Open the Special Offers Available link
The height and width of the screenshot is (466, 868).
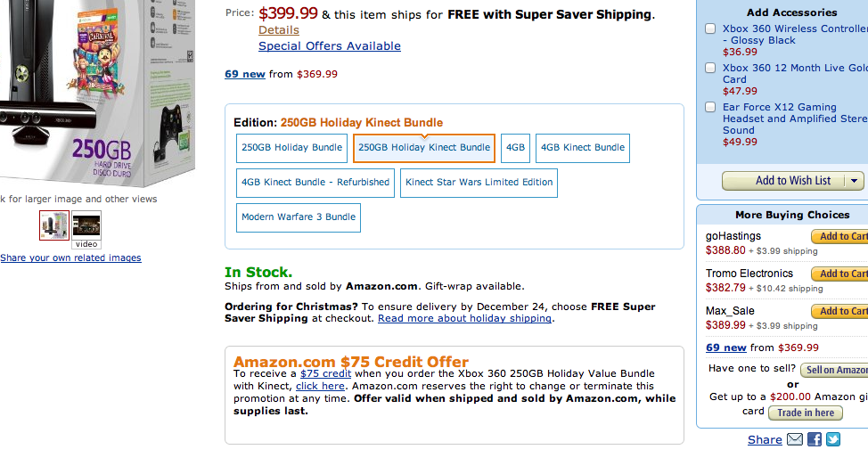pyautogui.click(x=330, y=46)
